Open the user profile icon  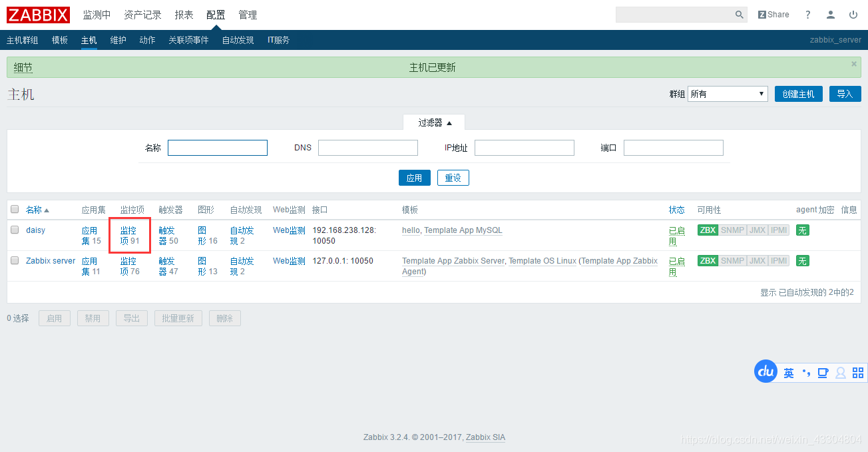831,15
